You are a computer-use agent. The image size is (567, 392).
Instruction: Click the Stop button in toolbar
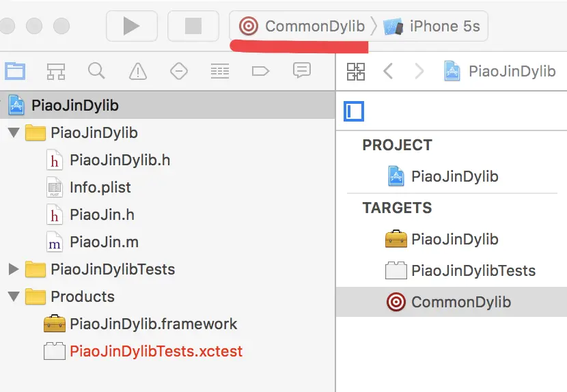pyautogui.click(x=193, y=26)
